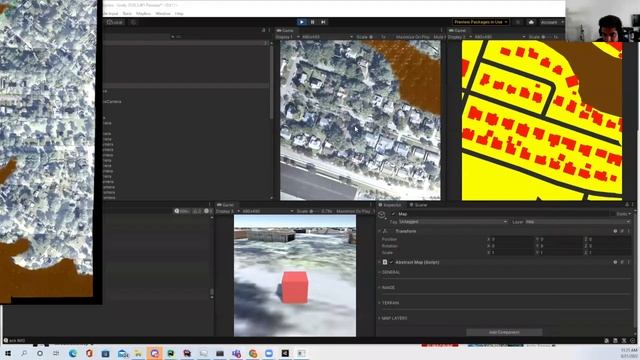The width and height of the screenshot is (640, 360).
Task: Open the Layer dropdown in Inspector
Action: (578, 222)
